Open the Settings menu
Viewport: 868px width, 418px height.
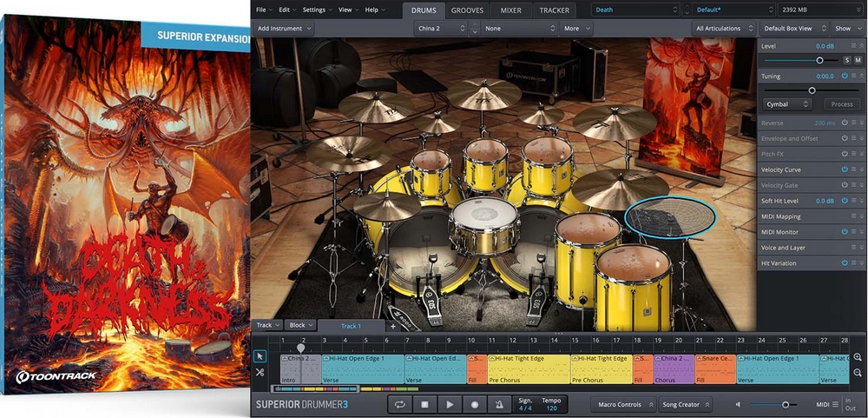pos(317,10)
